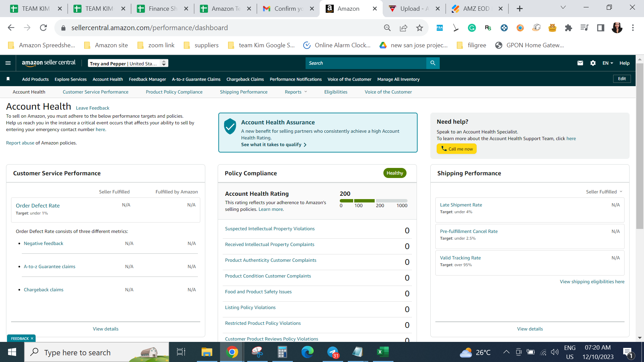Screen dimensions: 644x362
Task: Open the messages envelope icon
Action: click(580, 63)
